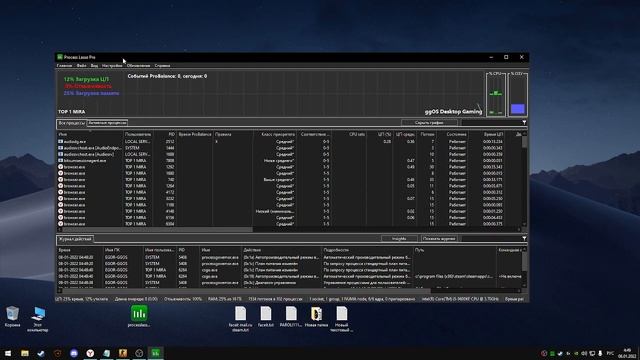Click the Process Lasso title bar icon
Image resolution: width=640 pixels, height=360 pixels.
tap(60, 57)
